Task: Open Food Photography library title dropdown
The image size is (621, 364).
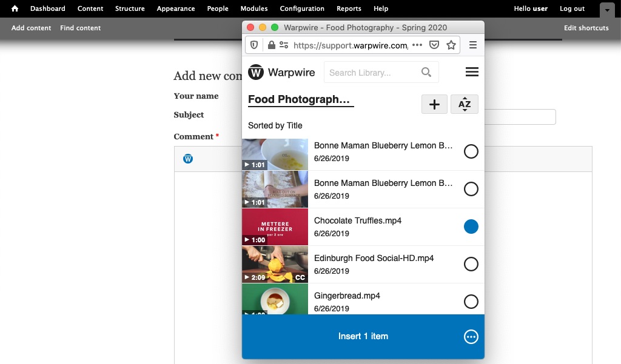Action: pos(301,100)
